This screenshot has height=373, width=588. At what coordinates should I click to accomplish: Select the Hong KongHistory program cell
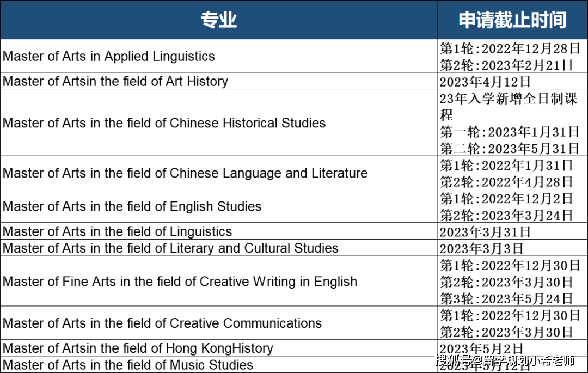219,348
